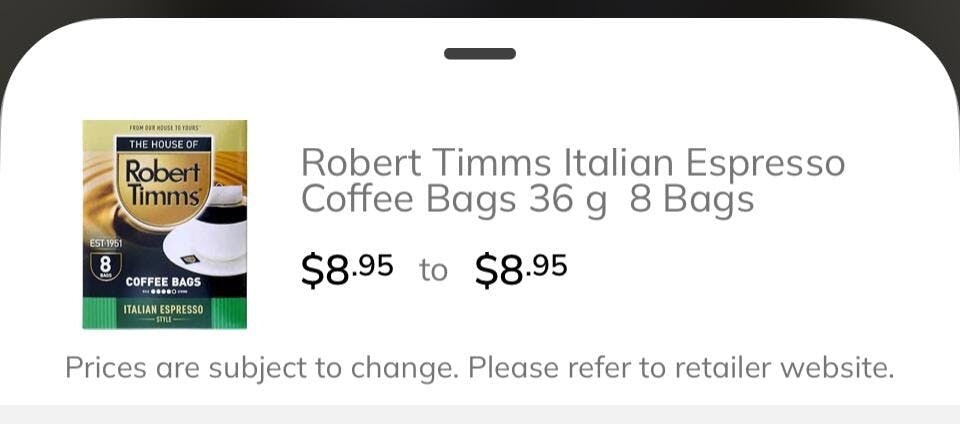Click the 'Please refer to retailer website' sentence

coord(680,368)
